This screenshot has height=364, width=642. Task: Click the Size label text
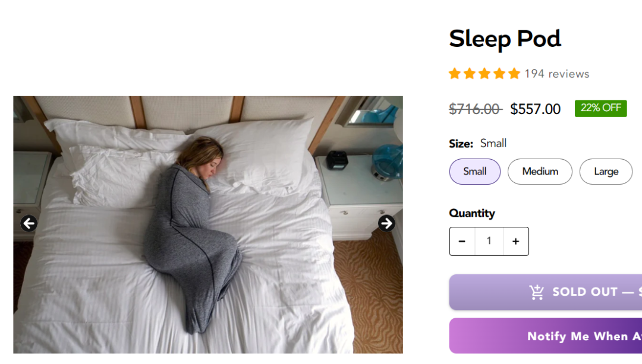461,143
